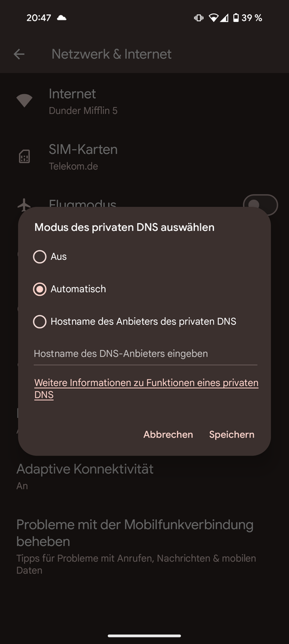Screen dimensions: 289x644
Task: Tap the Speichern button
Action: click(x=232, y=435)
